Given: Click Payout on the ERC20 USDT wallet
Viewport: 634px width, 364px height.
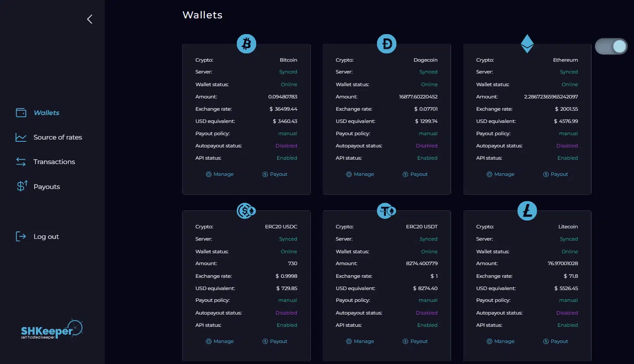Looking at the screenshot, I should point(415,341).
